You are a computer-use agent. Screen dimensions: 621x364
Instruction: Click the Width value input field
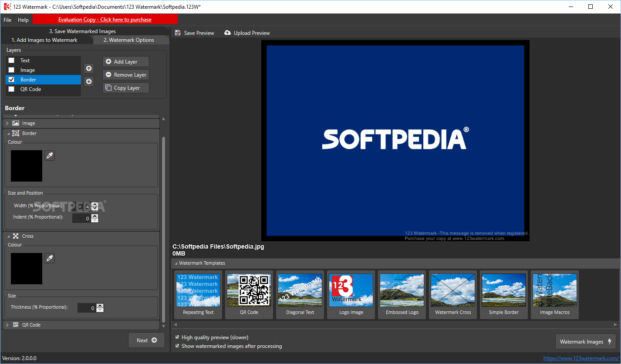coord(81,206)
